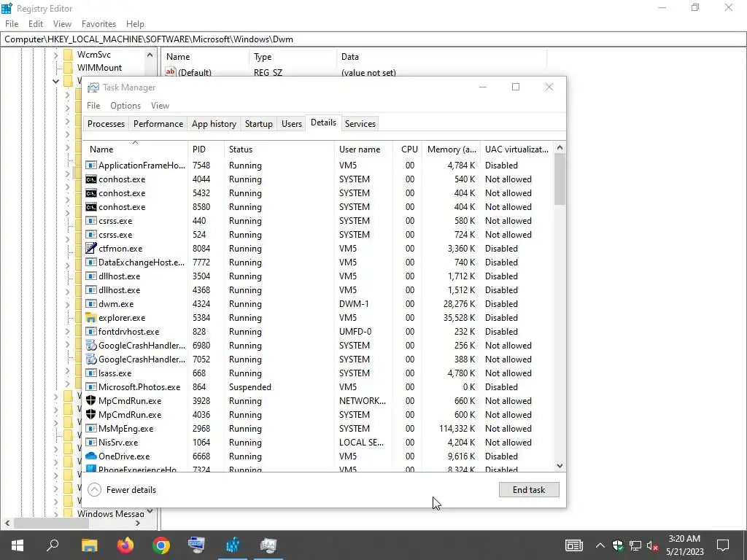Launch Google Chrome from the taskbar
The image size is (747, 560).
(x=161, y=545)
